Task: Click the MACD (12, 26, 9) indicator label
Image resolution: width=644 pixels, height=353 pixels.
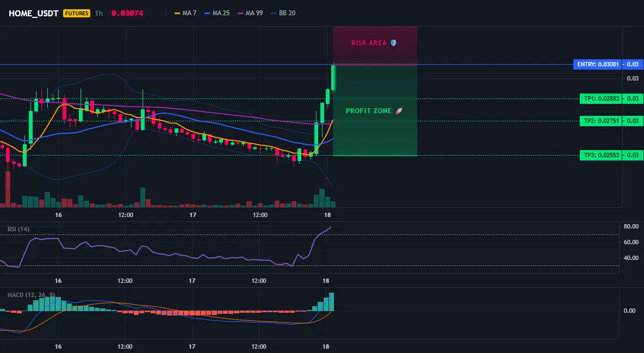Action: [x=31, y=295]
